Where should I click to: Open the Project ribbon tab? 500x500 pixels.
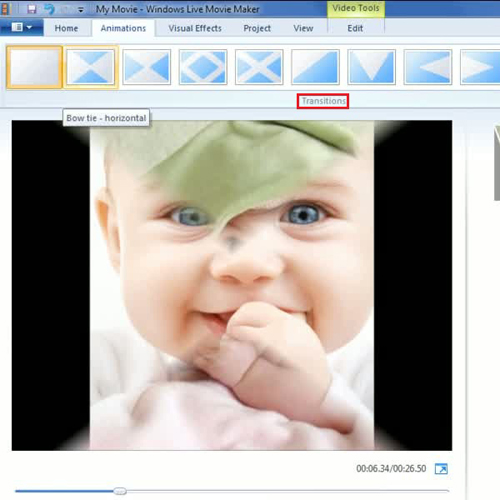click(257, 28)
